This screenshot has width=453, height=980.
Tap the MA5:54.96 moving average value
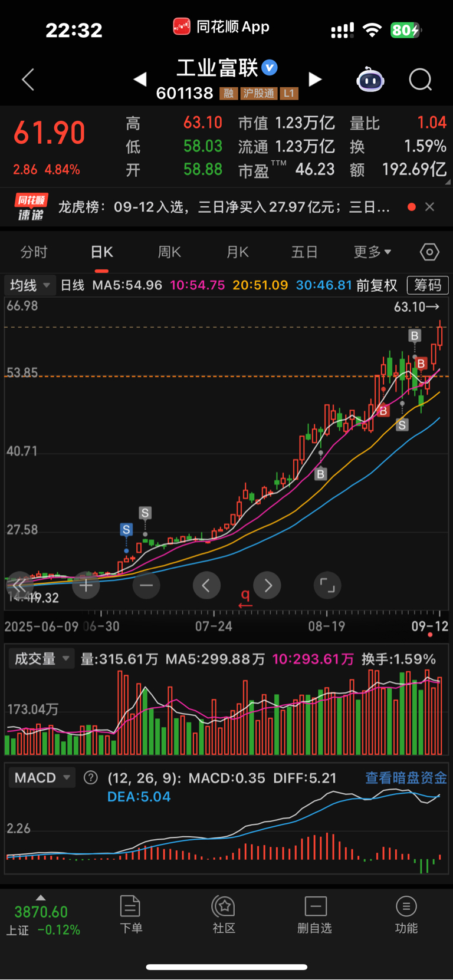point(127,285)
